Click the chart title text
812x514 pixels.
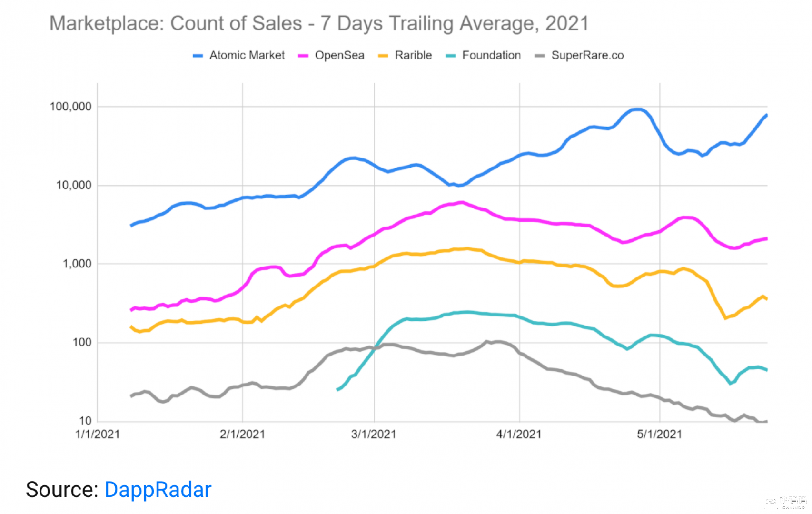coord(319,24)
